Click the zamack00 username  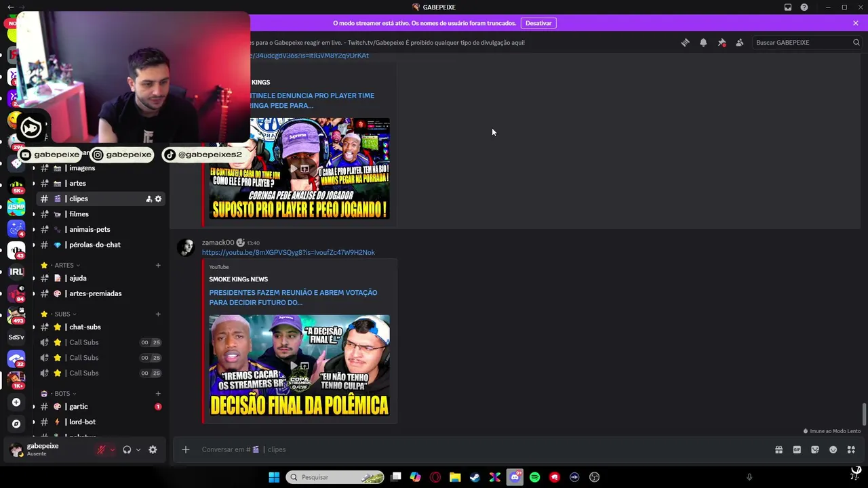click(218, 243)
